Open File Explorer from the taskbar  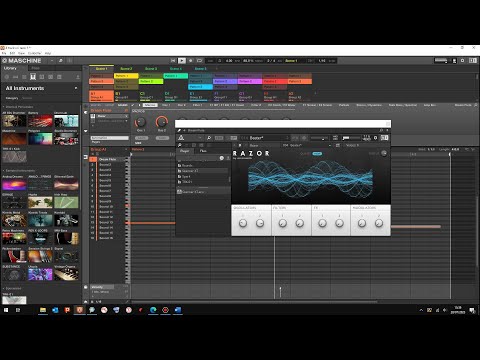click(43, 310)
